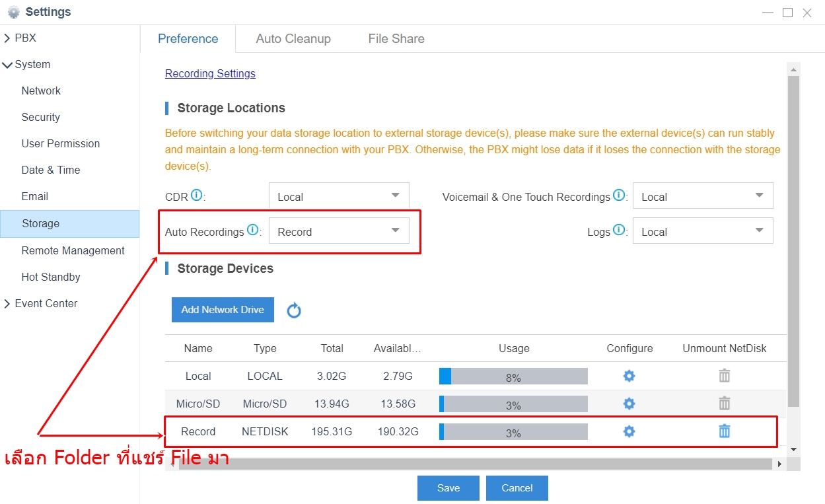Click info icon beside Voicemail & One Touch Recordings

click(x=618, y=195)
